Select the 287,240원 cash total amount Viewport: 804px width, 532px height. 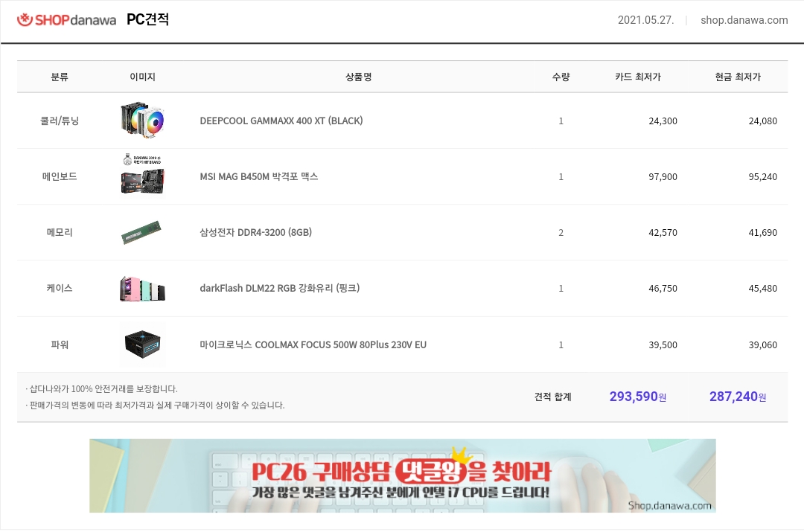click(x=738, y=397)
